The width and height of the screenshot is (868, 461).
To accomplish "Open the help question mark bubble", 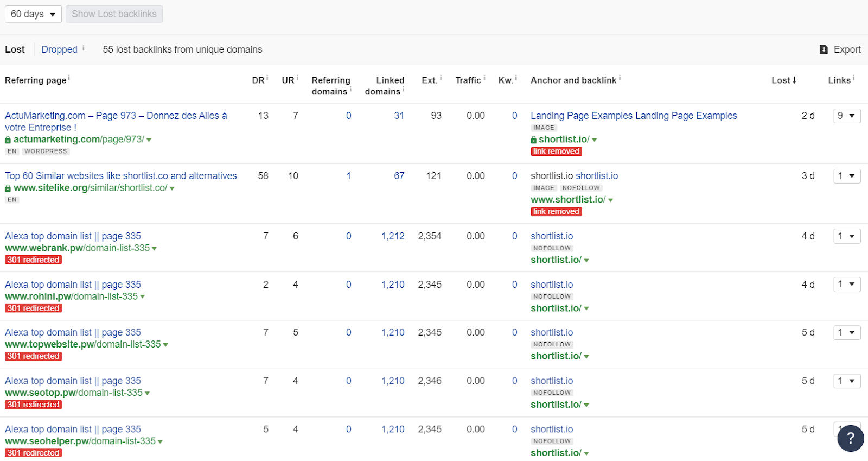I will (850, 438).
